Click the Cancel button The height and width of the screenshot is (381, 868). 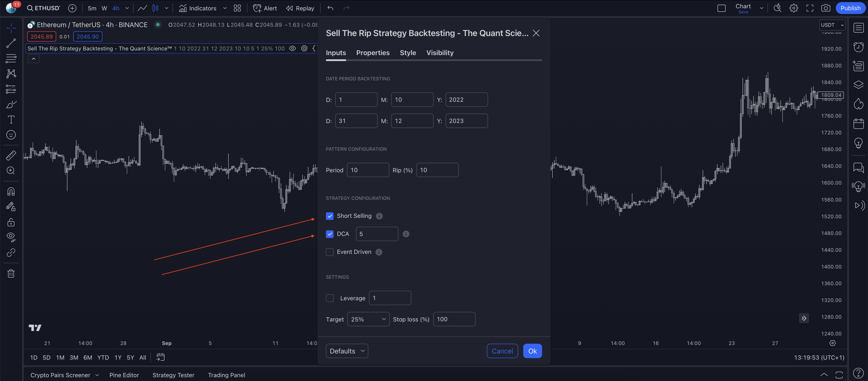tap(502, 351)
